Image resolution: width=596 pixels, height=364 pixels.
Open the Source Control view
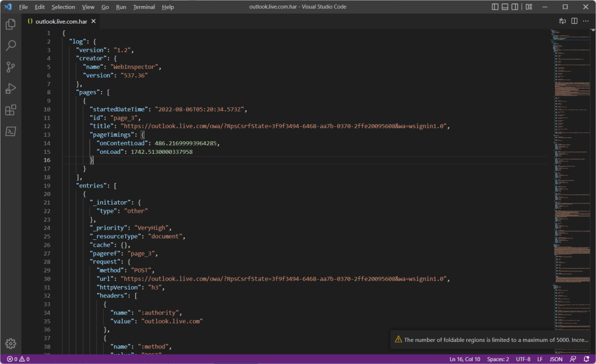(10, 67)
